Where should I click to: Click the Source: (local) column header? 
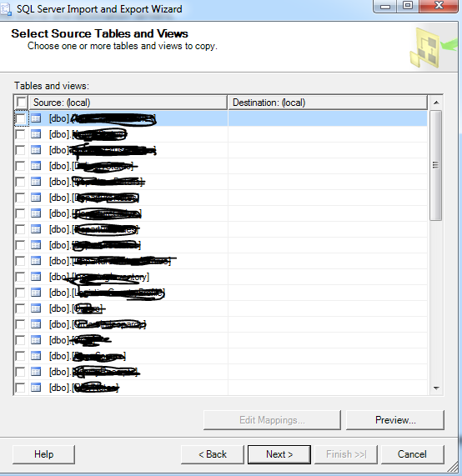128,103
